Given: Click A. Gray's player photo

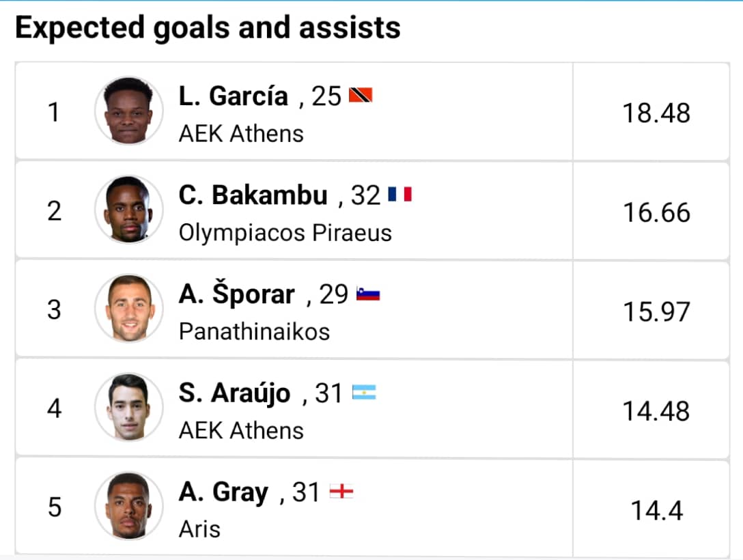Looking at the screenshot, I should coord(128,506).
